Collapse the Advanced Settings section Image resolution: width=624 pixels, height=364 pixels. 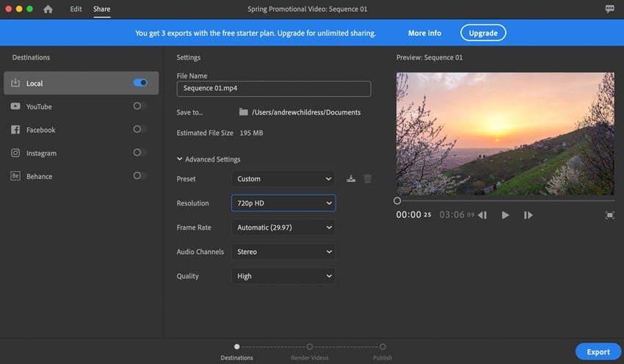pos(208,159)
